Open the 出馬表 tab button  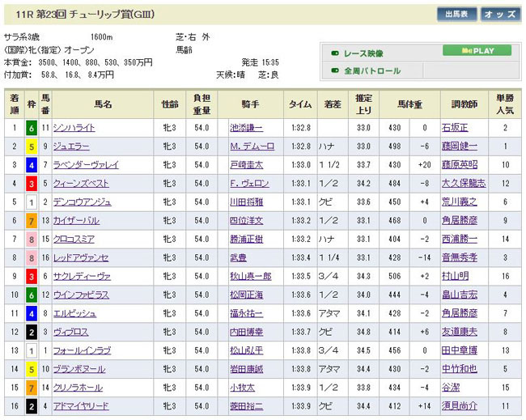tap(456, 14)
